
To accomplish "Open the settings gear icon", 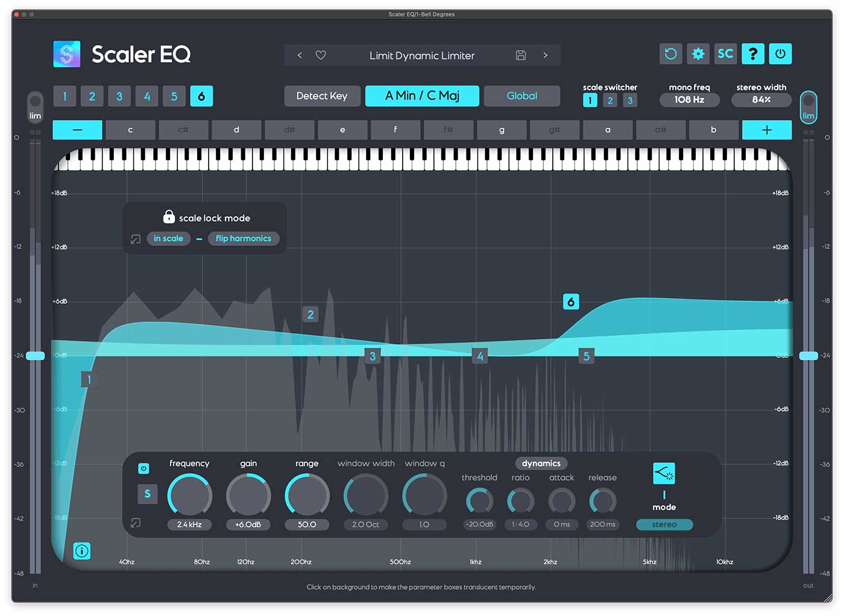I will coord(698,54).
